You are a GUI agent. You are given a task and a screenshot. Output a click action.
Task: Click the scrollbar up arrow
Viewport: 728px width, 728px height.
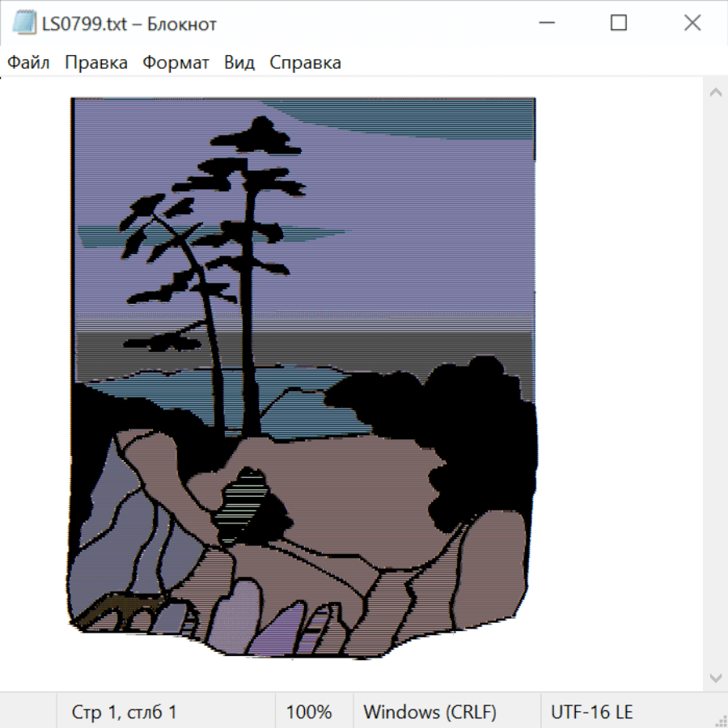pos(716,92)
